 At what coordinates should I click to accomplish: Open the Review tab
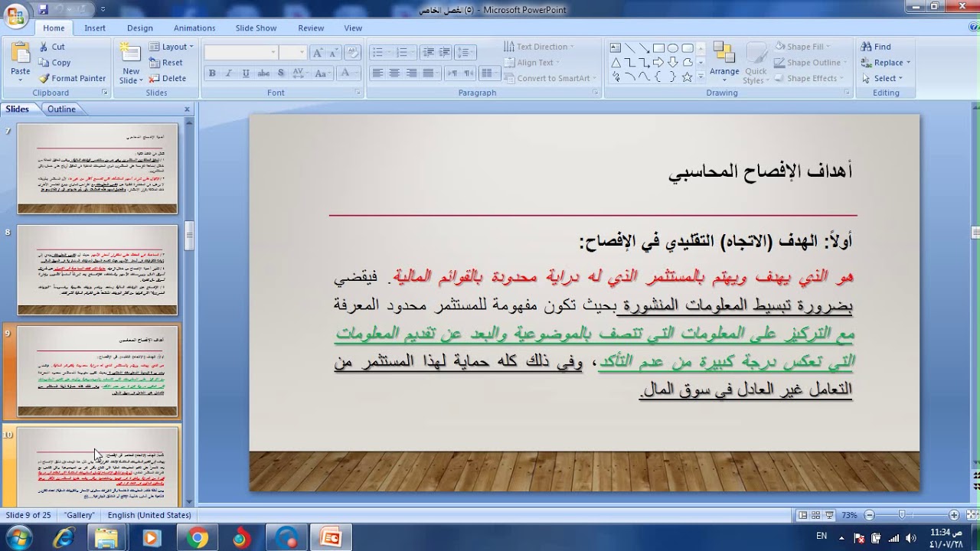tap(311, 28)
